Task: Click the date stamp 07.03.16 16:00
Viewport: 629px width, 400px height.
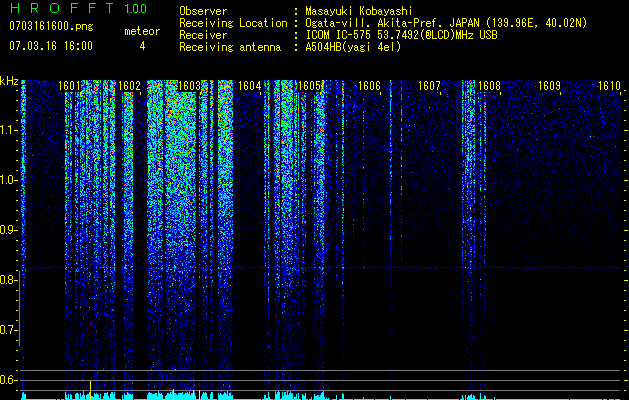Action: pos(51,46)
